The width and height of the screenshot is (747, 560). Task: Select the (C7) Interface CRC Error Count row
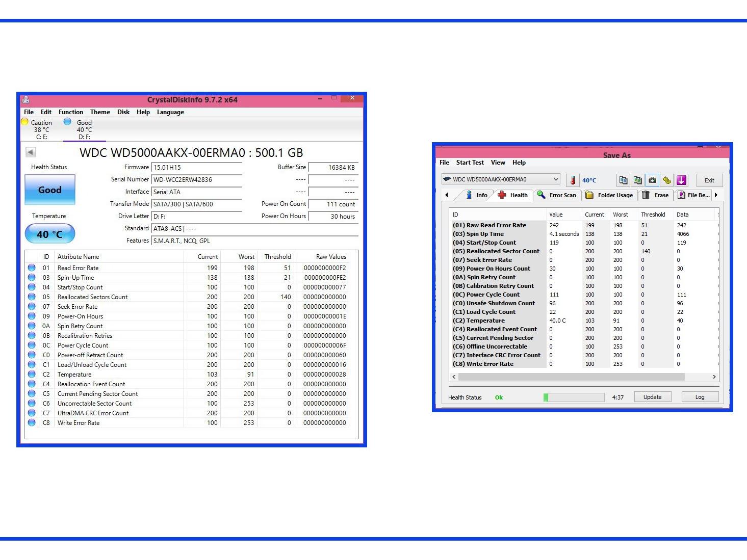click(x=584, y=355)
